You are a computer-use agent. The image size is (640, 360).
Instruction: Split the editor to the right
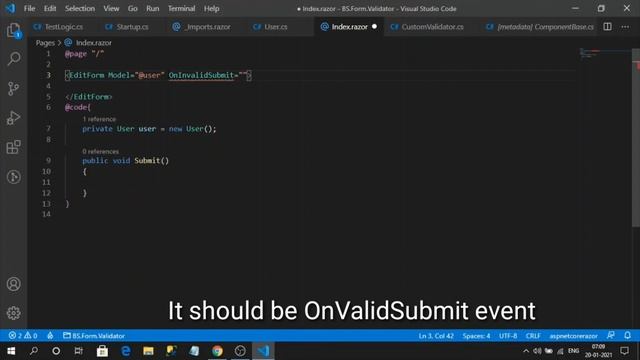pyautogui.click(x=607, y=27)
